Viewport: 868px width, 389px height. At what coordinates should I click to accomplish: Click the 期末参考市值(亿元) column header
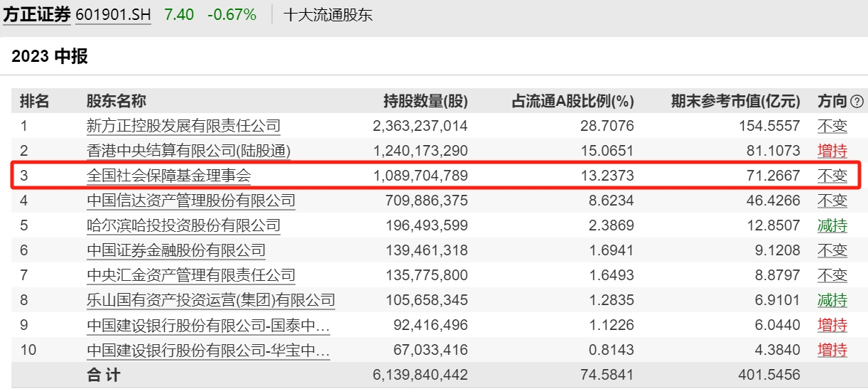tap(735, 101)
